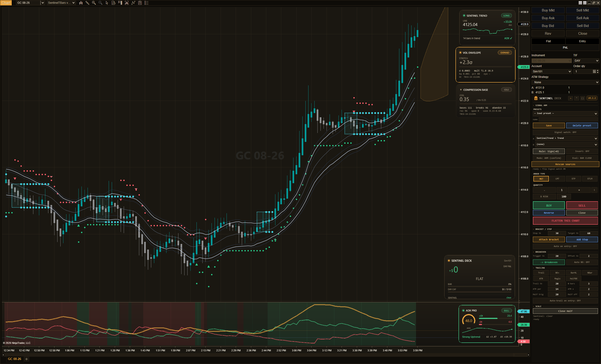Click the Buy Mkt button

[x=548, y=10]
